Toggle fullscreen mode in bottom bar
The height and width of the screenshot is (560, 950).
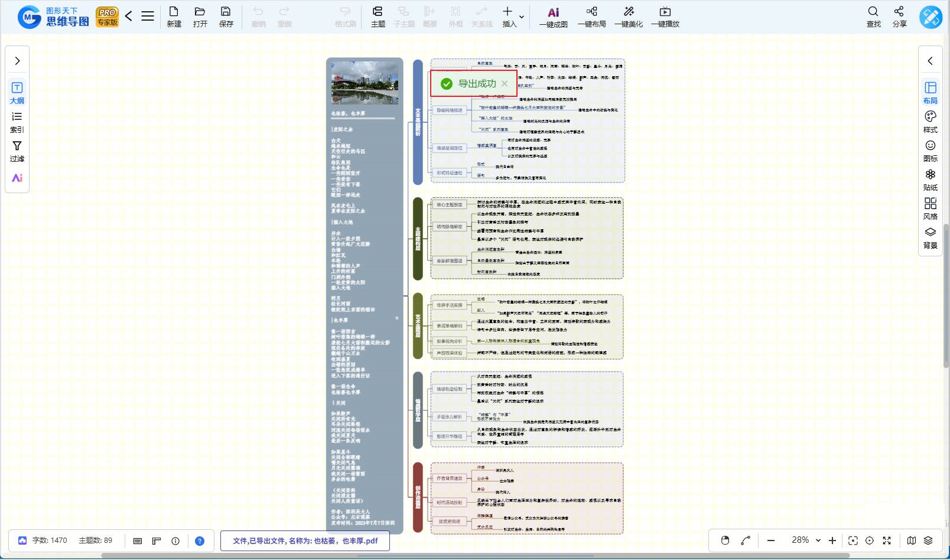point(887,541)
